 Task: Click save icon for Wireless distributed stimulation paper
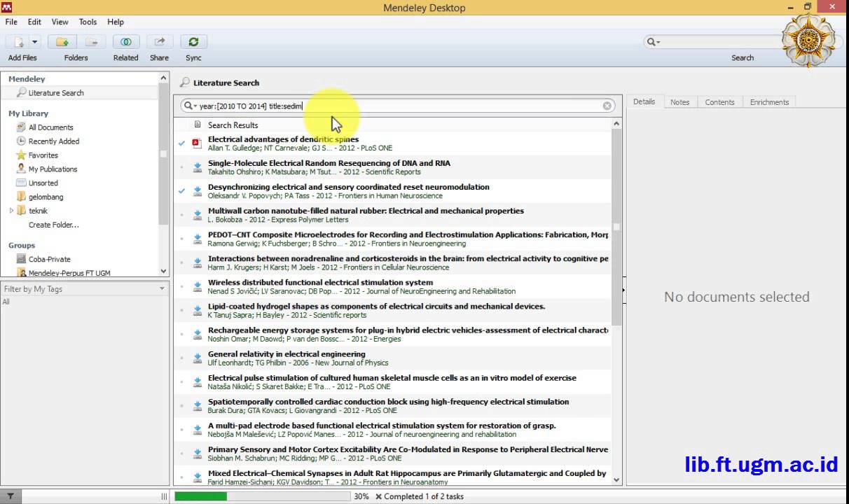coord(197,286)
